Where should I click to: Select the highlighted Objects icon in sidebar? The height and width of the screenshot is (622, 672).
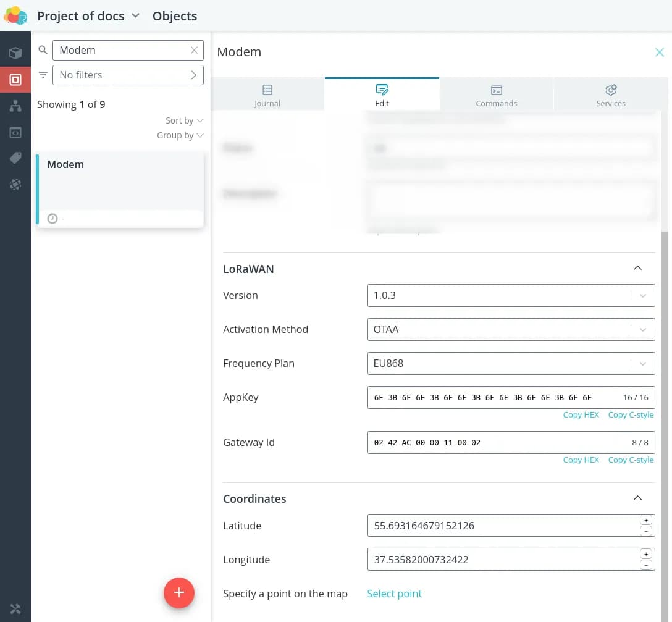click(x=15, y=80)
